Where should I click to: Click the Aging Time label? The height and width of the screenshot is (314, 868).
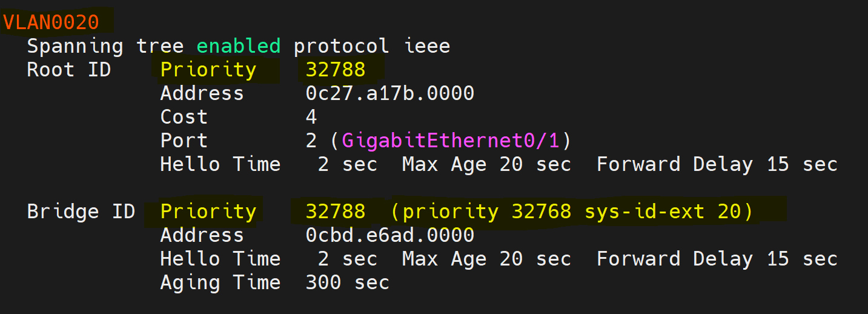(x=220, y=282)
